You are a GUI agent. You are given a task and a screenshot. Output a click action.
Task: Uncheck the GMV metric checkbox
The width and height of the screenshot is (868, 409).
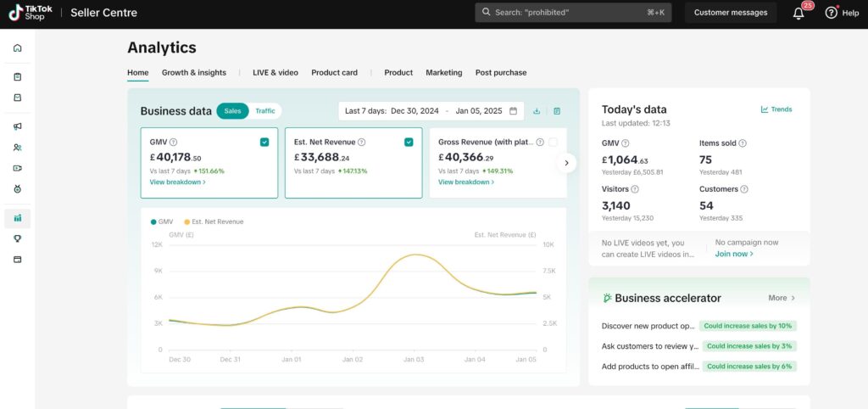pos(264,143)
